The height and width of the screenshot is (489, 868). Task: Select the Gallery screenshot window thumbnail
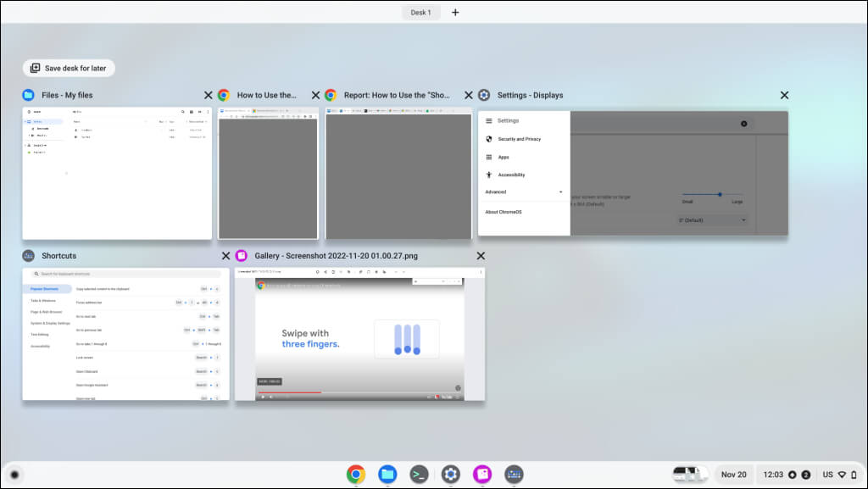[360, 334]
